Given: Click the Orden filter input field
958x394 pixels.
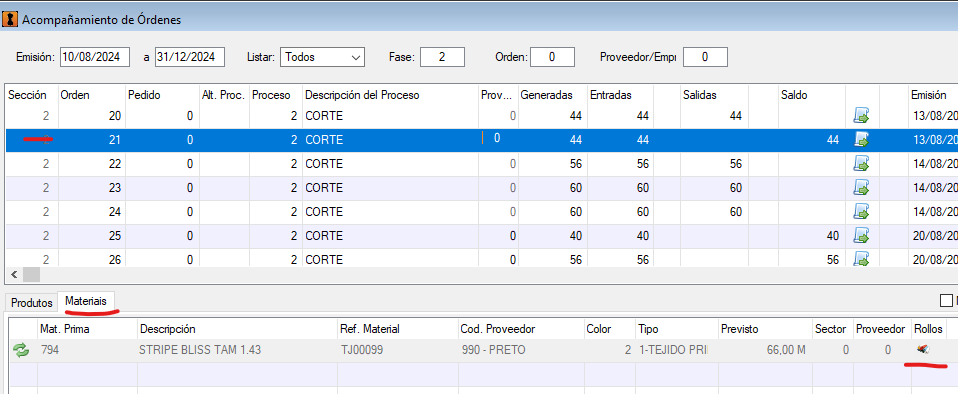Looking at the screenshot, I should point(552,57).
